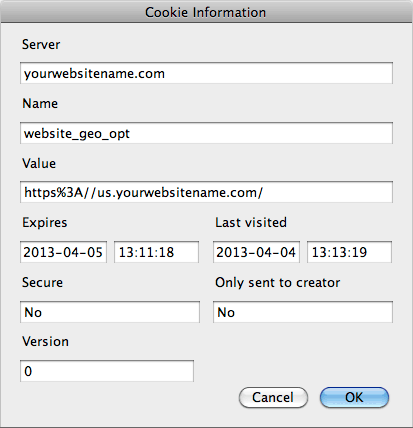The width and height of the screenshot is (413, 428).
Task: Click the Cookie Information title bar
Action: tap(206, 12)
